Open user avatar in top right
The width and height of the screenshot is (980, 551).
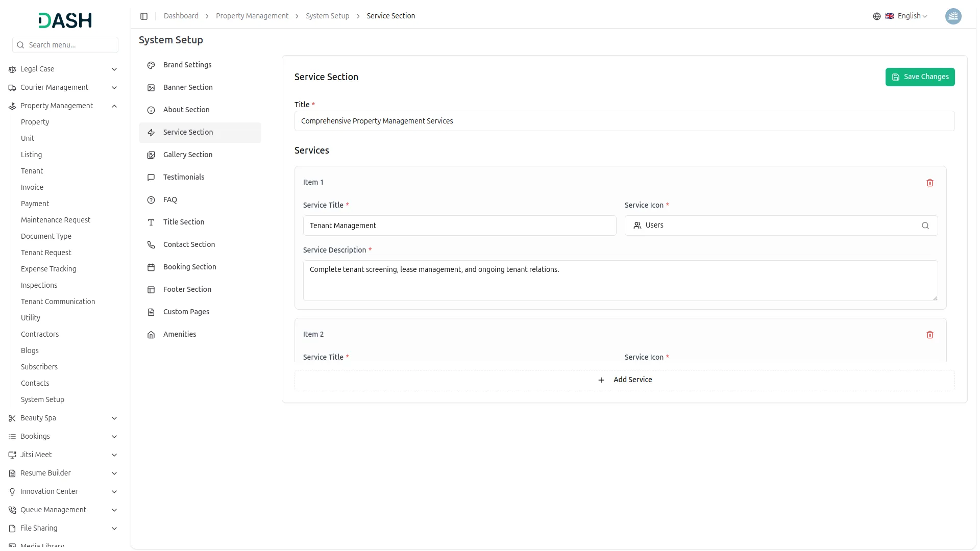point(952,16)
